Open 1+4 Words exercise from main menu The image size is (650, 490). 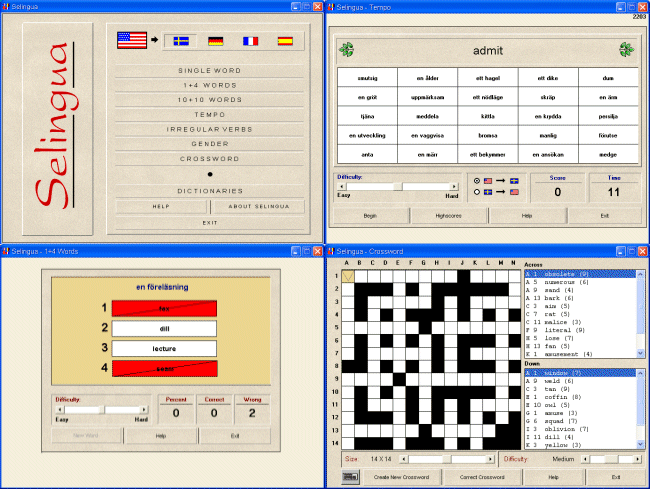pos(210,85)
